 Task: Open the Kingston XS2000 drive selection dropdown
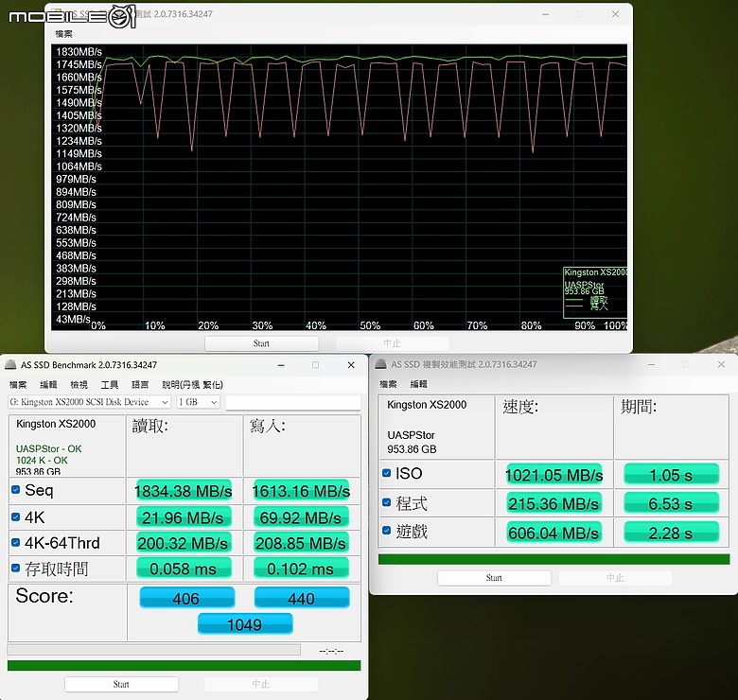[x=89, y=402]
